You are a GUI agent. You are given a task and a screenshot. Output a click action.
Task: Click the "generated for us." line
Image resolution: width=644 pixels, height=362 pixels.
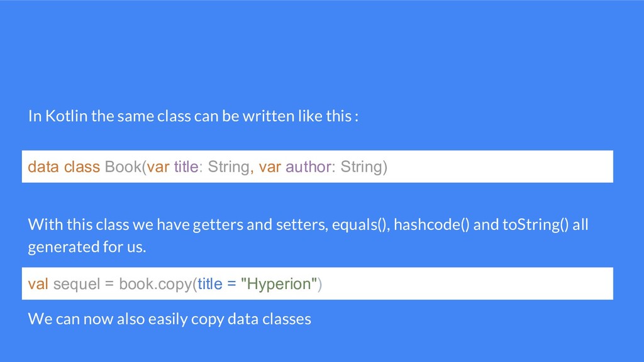(x=87, y=247)
